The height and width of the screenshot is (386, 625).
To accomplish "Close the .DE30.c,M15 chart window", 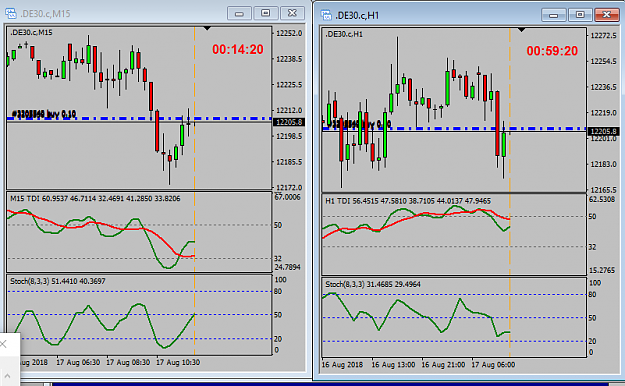I will click(x=292, y=13).
